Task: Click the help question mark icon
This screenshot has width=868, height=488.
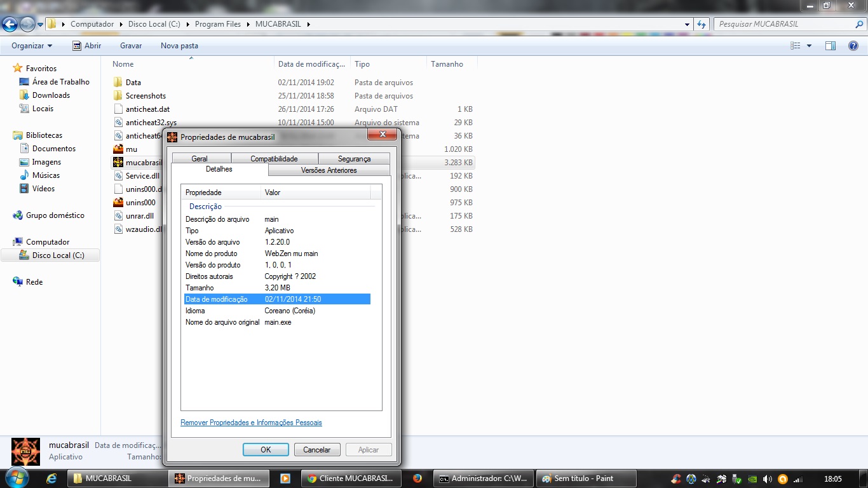Action: coord(853,46)
